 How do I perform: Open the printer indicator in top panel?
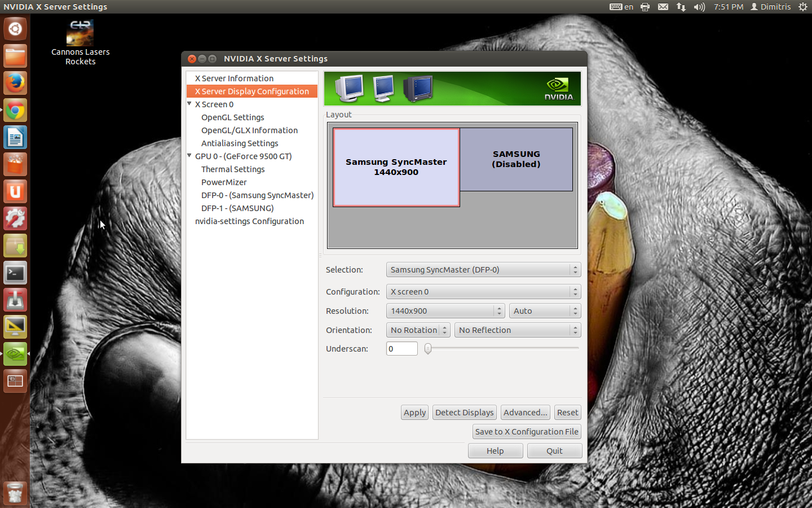click(x=645, y=7)
